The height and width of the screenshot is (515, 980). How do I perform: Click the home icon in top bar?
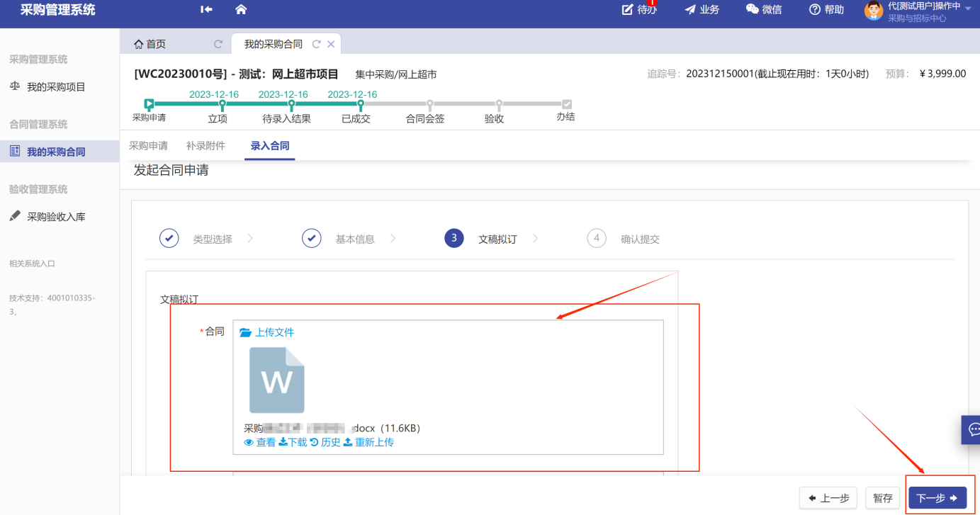[241, 10]
